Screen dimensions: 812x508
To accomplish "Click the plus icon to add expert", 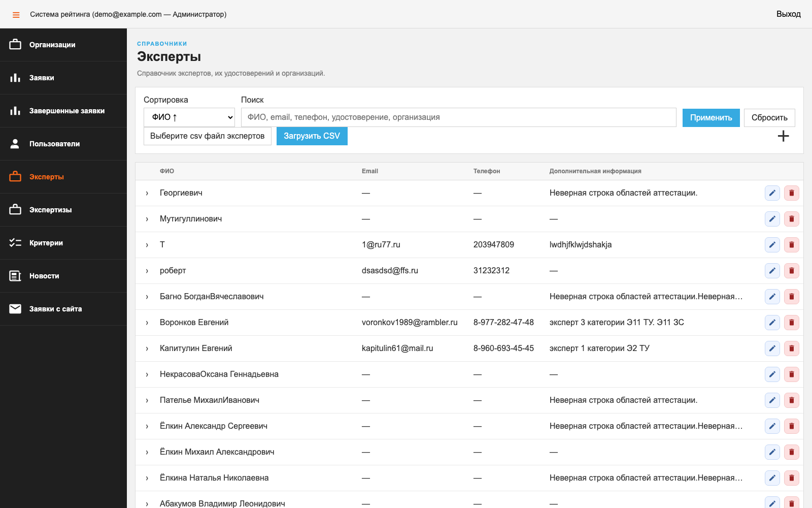I will (783, 136).
